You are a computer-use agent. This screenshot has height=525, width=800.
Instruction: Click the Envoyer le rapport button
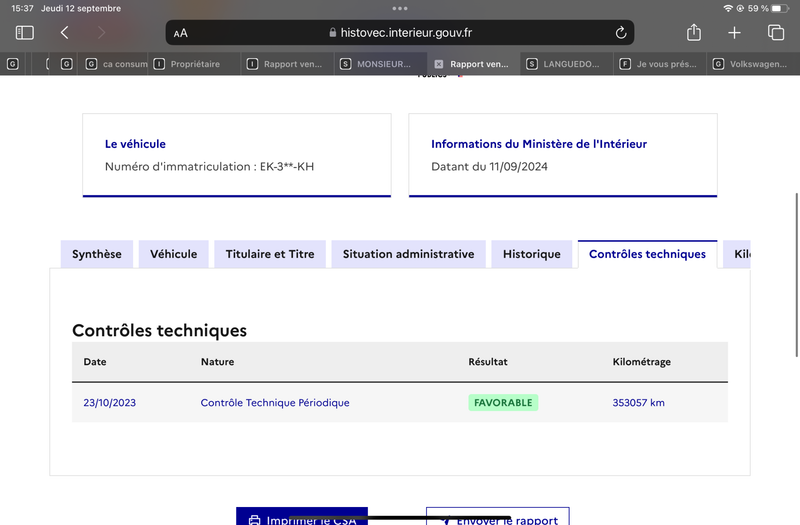[x=498, y=517]
